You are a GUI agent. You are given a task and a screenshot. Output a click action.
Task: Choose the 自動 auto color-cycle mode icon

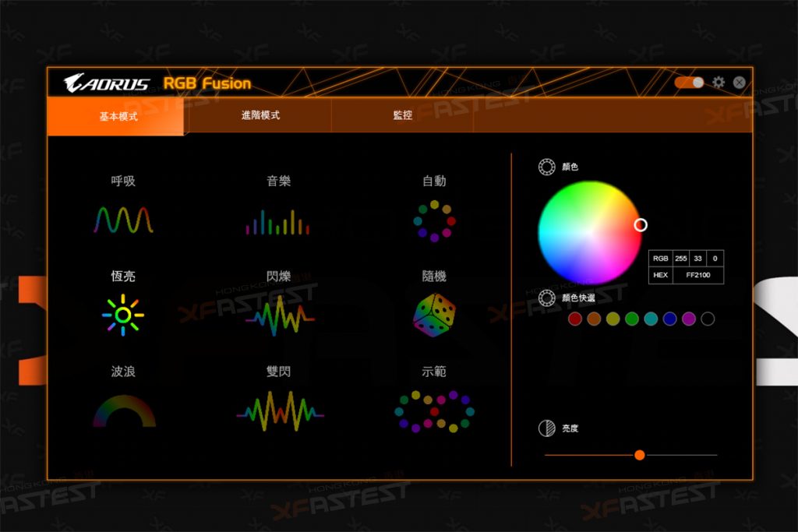pos(434,220)
